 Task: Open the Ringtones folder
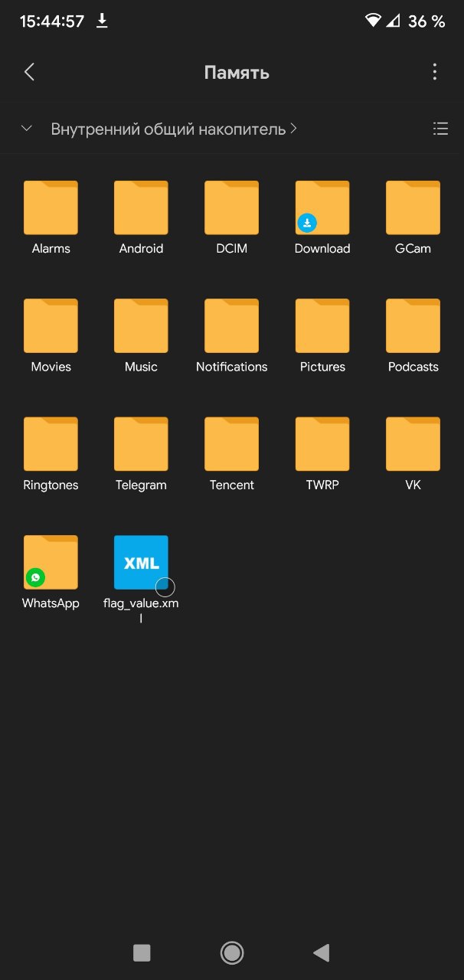pyautogui.click(x=51, y=444)
